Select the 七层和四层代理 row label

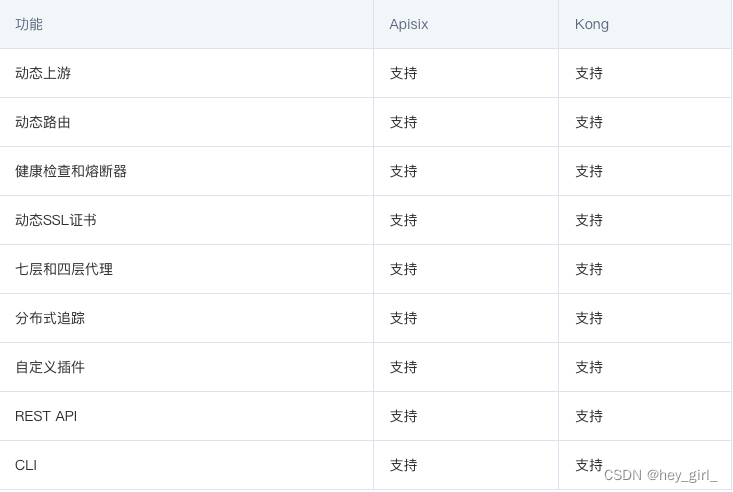coord(64,269)
